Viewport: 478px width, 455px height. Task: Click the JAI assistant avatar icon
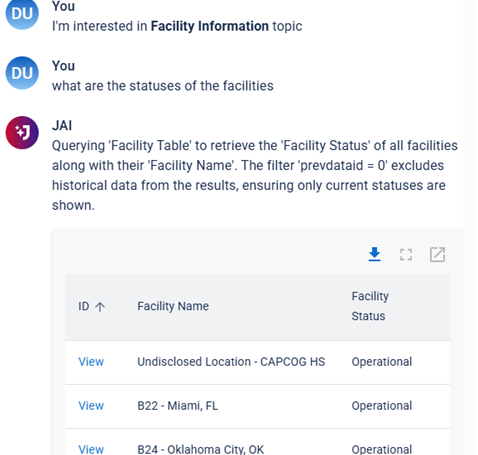[x=22, y=133]
